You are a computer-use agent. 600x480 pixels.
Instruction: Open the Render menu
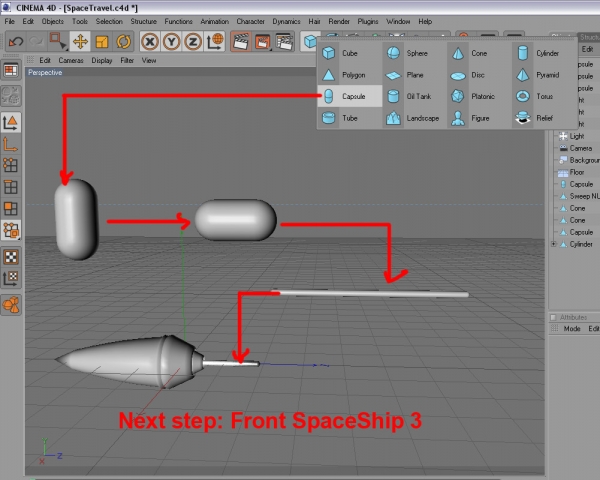click(x=339, y=21)
